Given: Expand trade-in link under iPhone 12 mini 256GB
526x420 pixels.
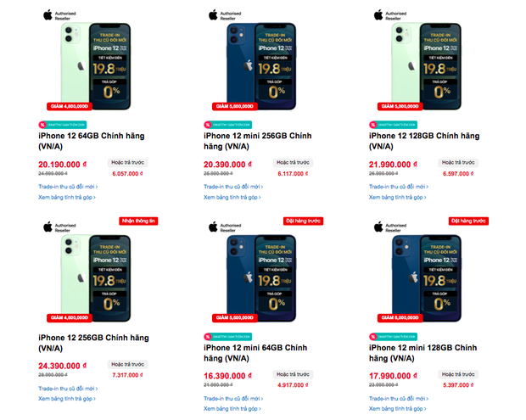Looking at the screenshot, I should point(232,185).
